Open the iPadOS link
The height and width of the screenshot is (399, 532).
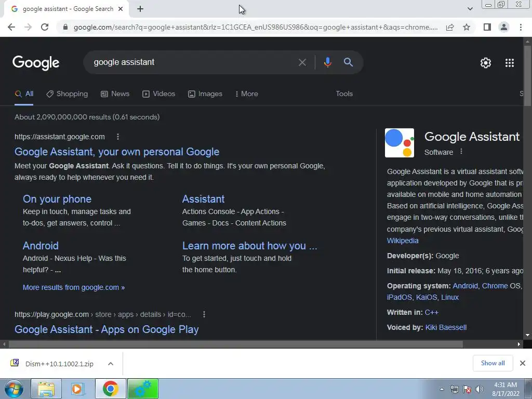tap(400, 297)
